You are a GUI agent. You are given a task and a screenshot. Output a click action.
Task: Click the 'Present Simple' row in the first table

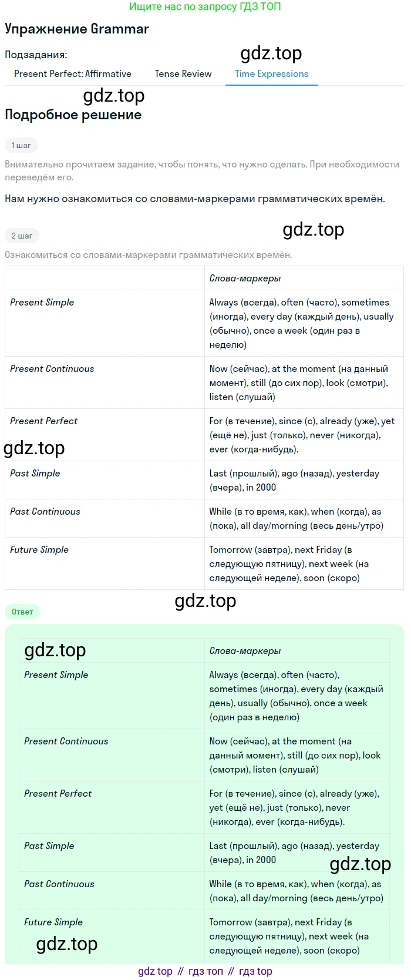coord(204,323)
